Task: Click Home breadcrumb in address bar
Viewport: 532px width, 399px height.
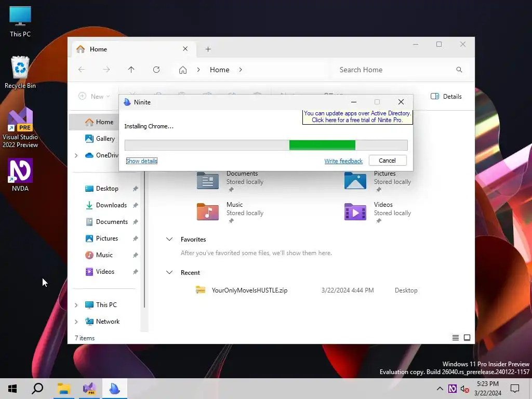Action: [220, 70]
